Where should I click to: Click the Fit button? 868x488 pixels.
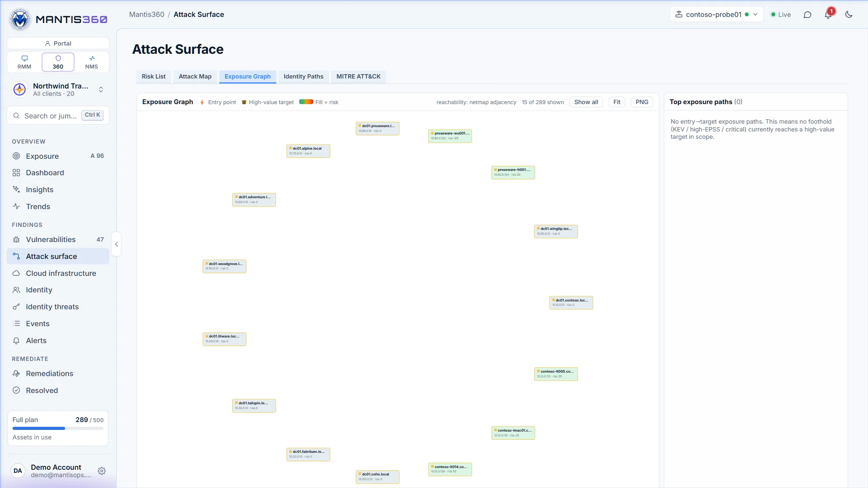point(617,102)
